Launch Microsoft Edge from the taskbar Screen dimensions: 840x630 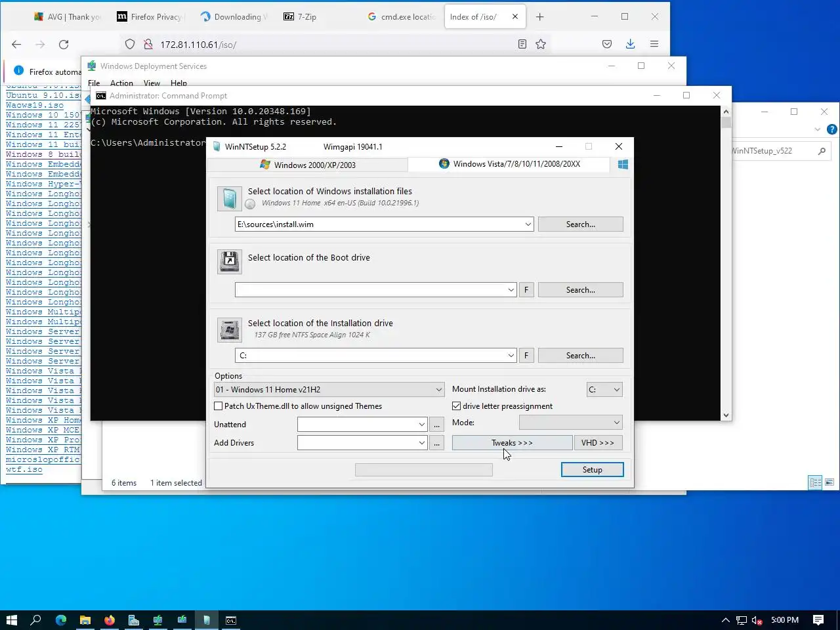pyautogui.click(x=61, y=619)
